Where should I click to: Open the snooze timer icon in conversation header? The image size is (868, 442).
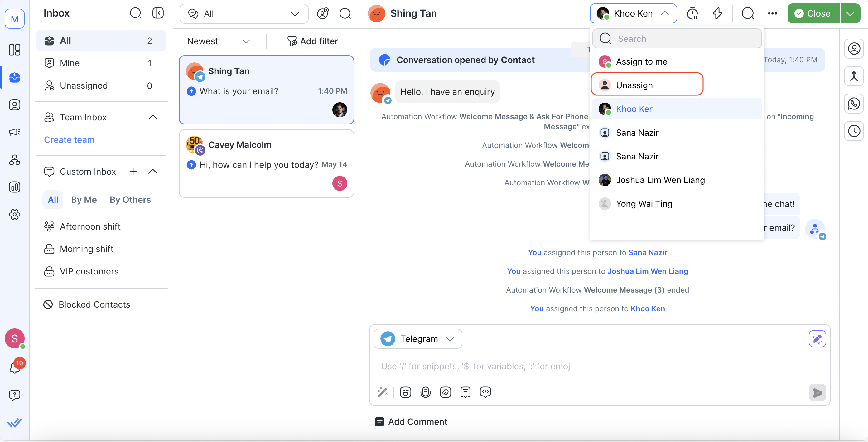tap(692, 13)
